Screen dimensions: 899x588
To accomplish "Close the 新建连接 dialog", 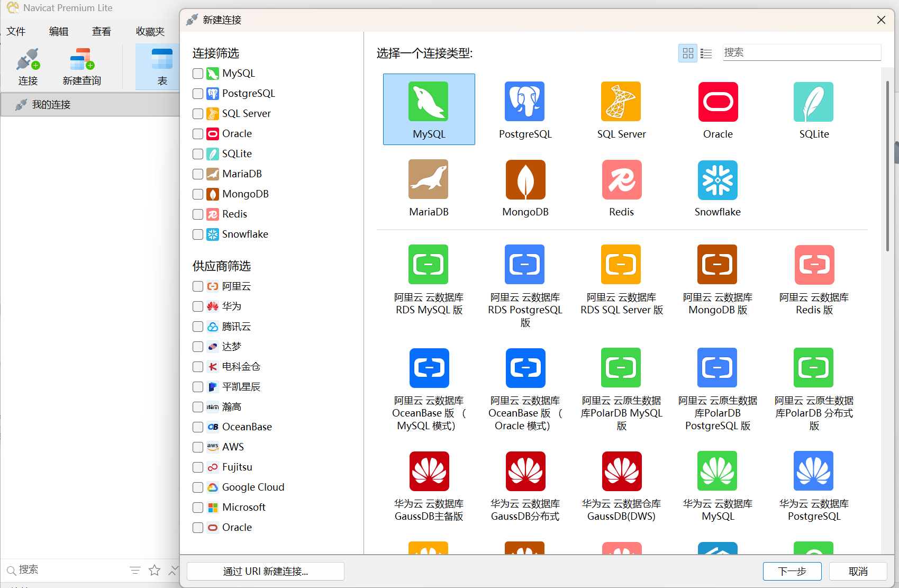I will (881, 20).
